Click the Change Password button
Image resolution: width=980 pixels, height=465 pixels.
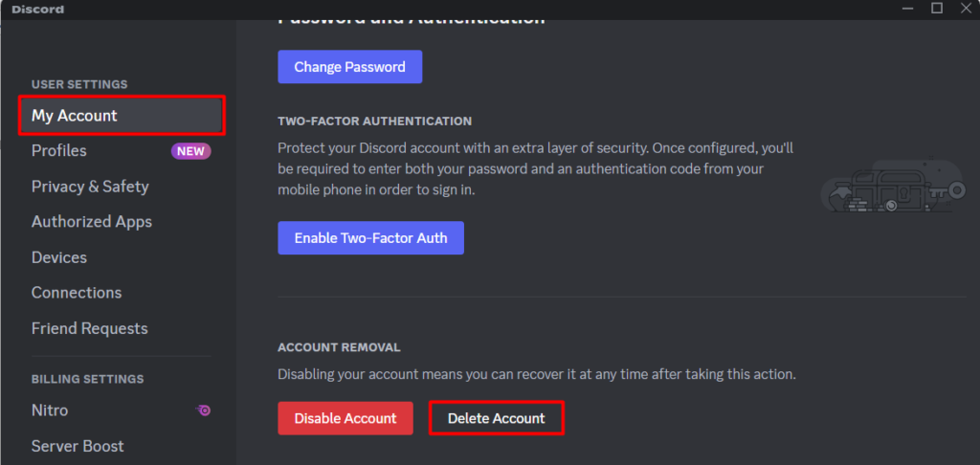click(350, 67)
